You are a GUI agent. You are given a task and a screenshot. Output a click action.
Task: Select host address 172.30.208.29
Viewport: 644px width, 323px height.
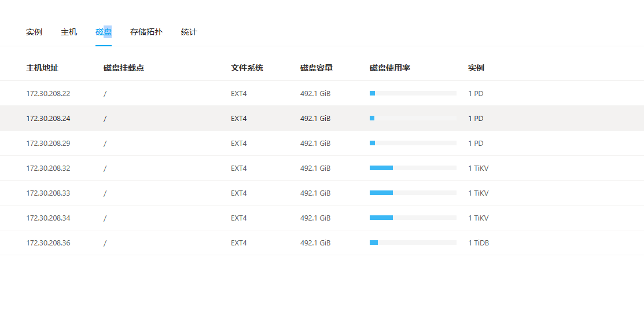tap(48, 144)
